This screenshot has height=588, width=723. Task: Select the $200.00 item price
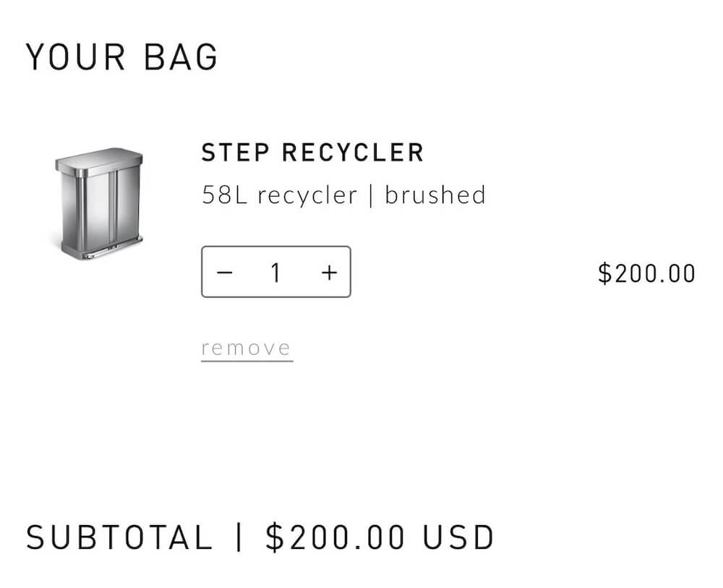tap(646, 273)
